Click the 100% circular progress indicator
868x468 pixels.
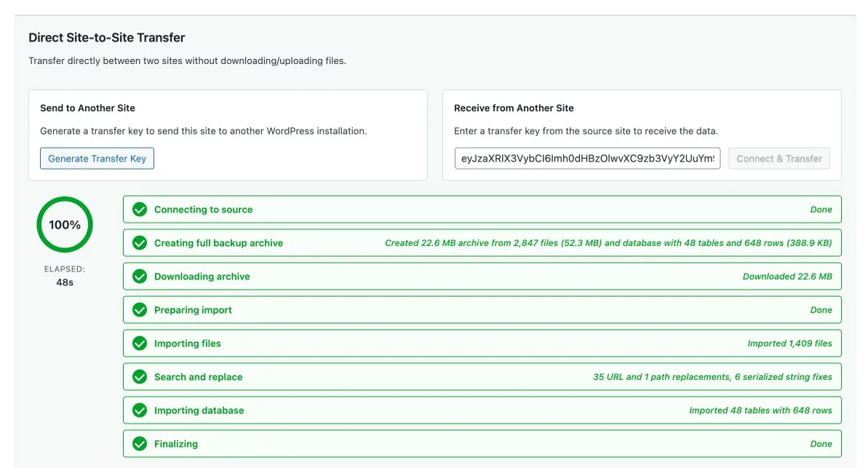pyautogui.click(x=65, y=225)
